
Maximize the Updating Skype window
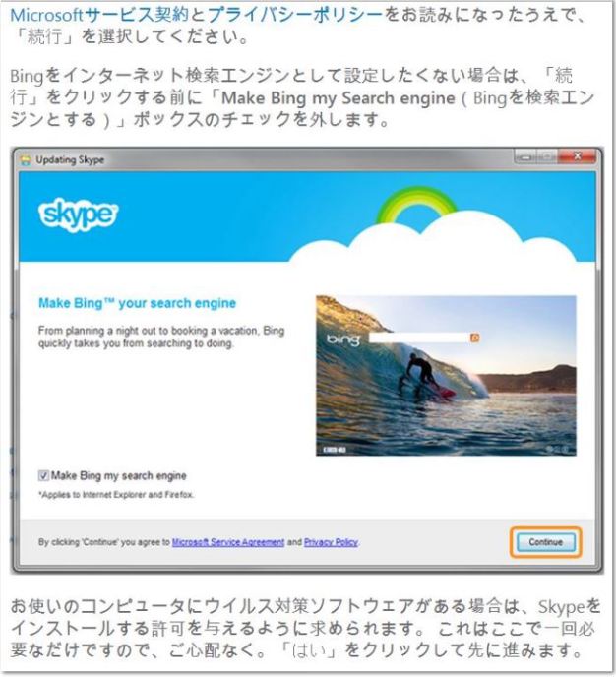pos(546,156)
